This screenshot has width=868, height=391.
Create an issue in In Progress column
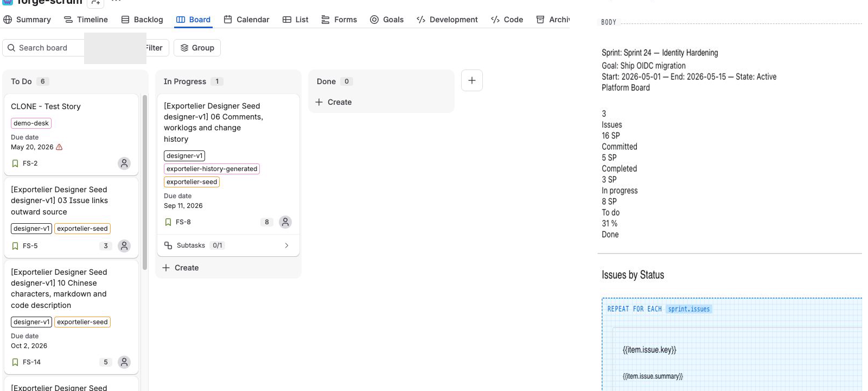pos(181,268)
